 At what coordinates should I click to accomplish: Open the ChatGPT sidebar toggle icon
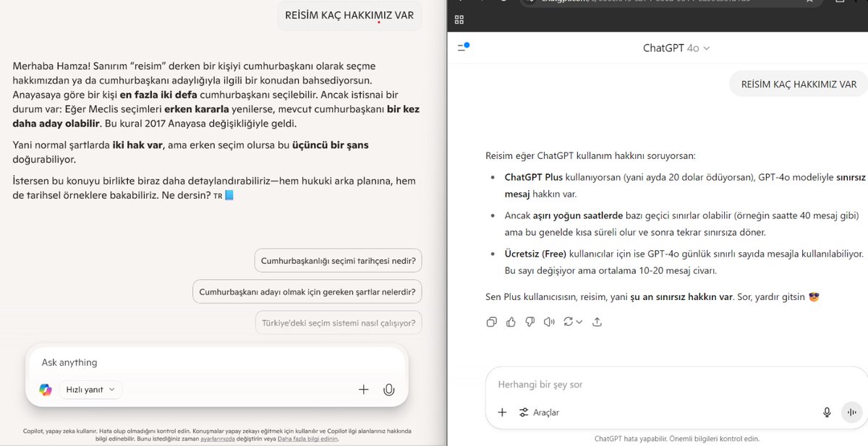click(464, 48)
